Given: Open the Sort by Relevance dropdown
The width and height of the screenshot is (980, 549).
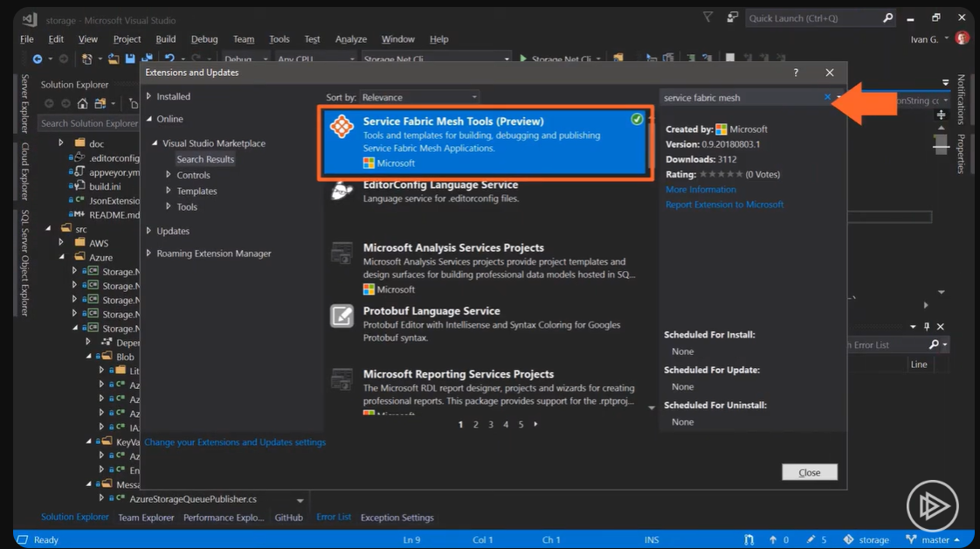Looking at the screenshot, I should pyautogui.click(x=419, y=97).
